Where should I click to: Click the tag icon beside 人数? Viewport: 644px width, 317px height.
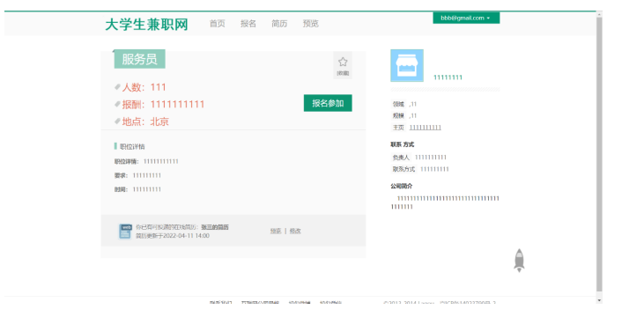tap(117, 87)
